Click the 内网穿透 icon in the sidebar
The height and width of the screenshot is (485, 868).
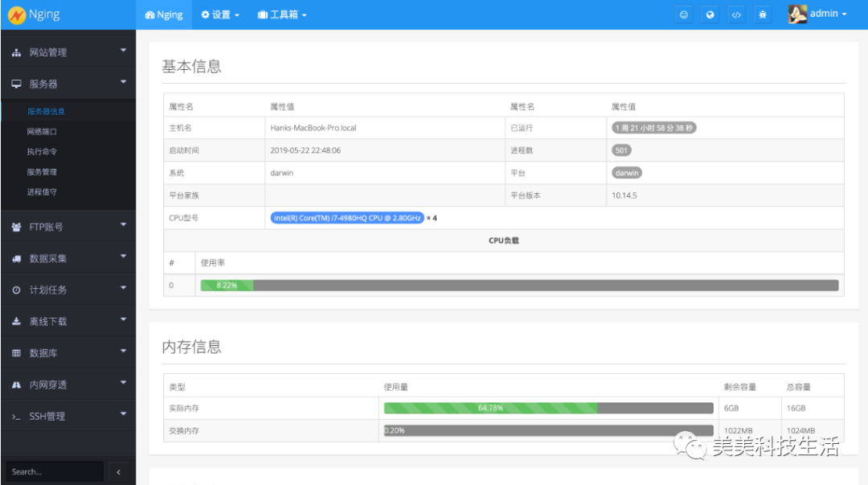(x=18, y=384)
